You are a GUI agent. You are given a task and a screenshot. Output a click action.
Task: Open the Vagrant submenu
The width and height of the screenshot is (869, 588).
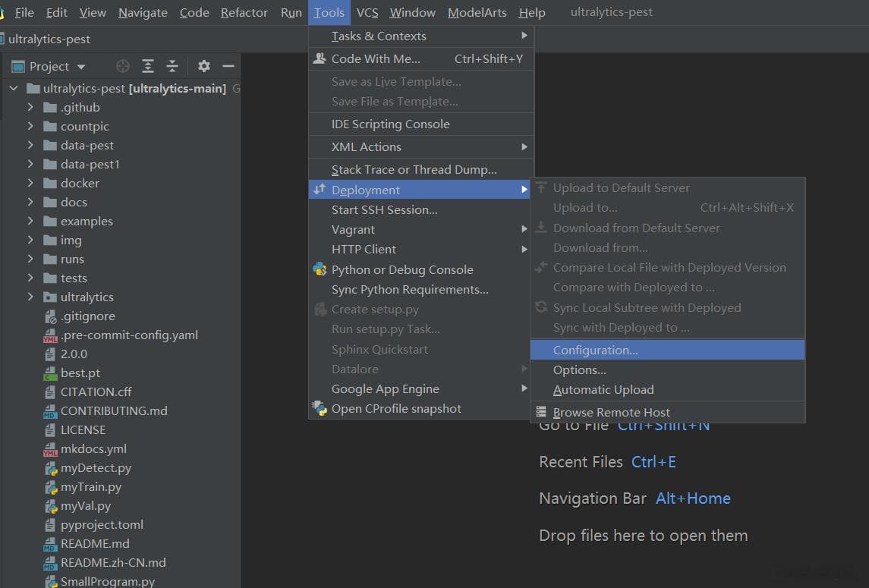click(x=420, y=229)
